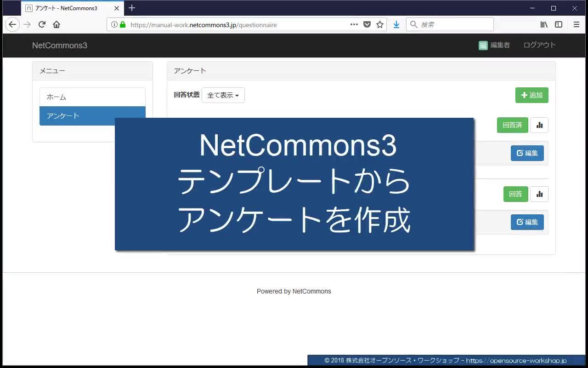Reload the page with the refresh icon
This screenshot has width=588, height=368.
point(42,25)
